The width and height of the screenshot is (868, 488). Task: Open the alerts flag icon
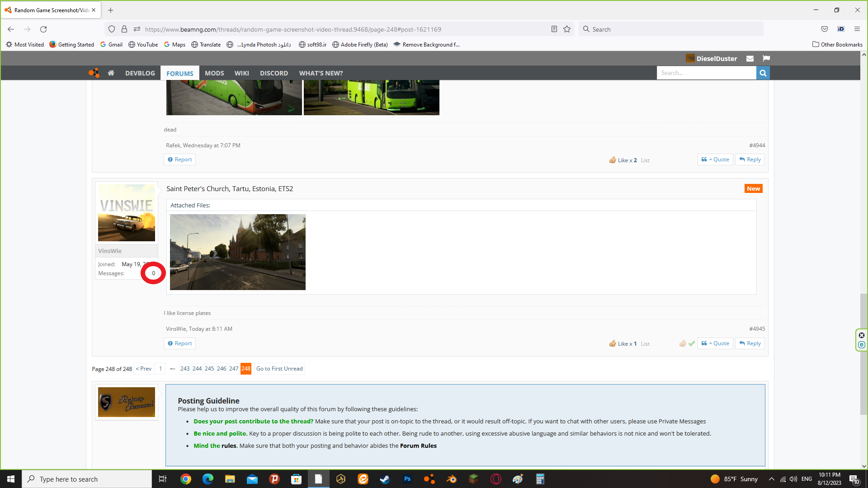click(766, 58)
